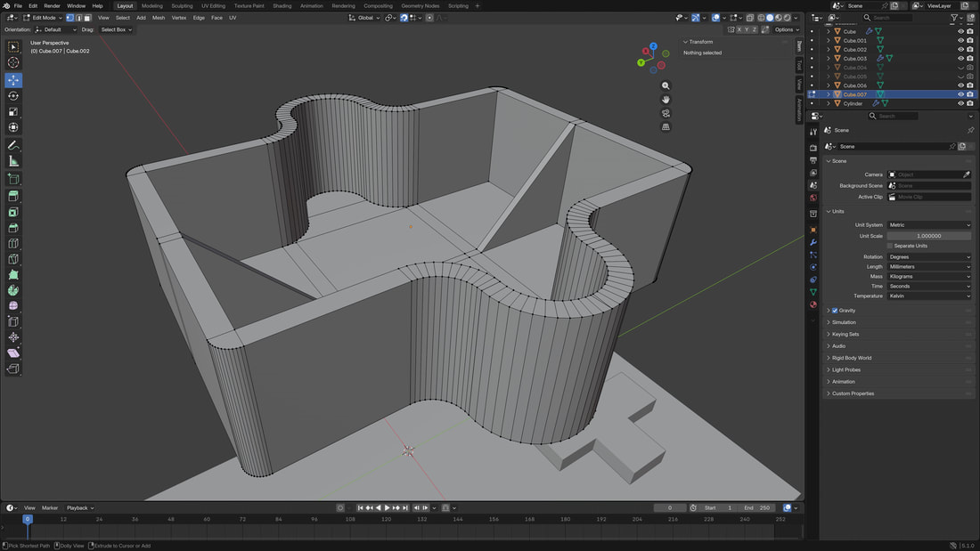This screenshot has height=551, width=980.
Task: Hide Cube.003 using its eye icon
Action: 960,59
